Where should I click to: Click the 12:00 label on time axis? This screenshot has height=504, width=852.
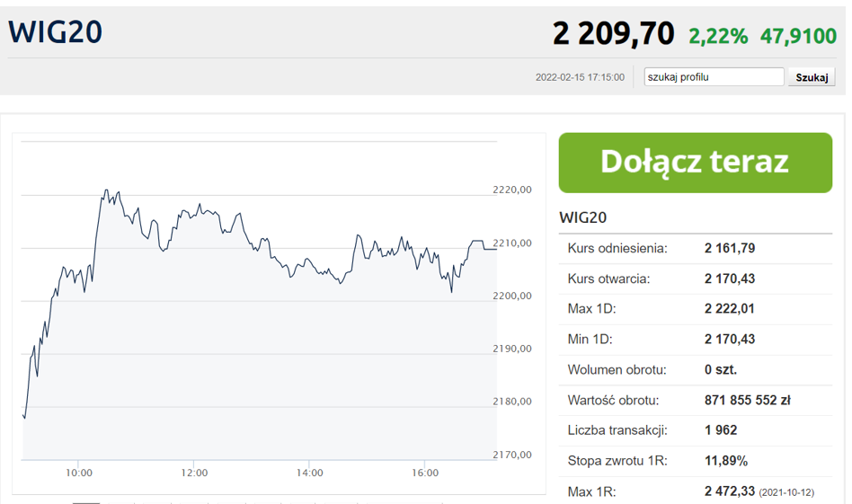coord(194,473)
